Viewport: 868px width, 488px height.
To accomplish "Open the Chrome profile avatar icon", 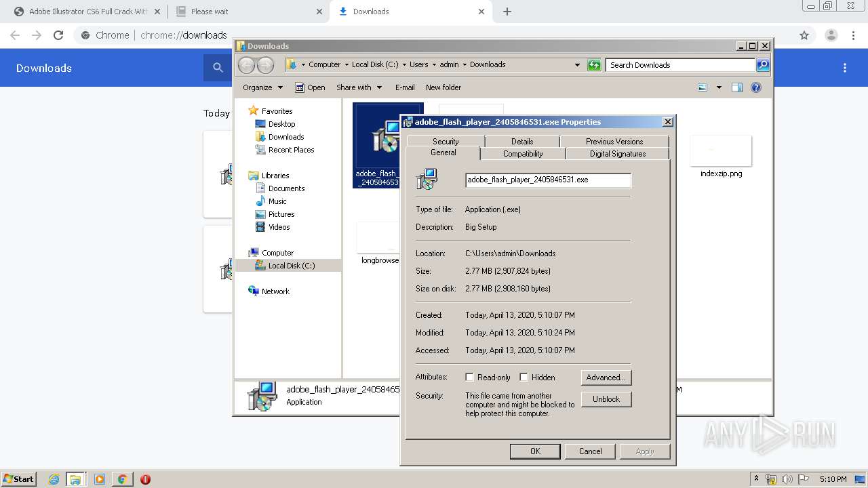I will 831,35.
